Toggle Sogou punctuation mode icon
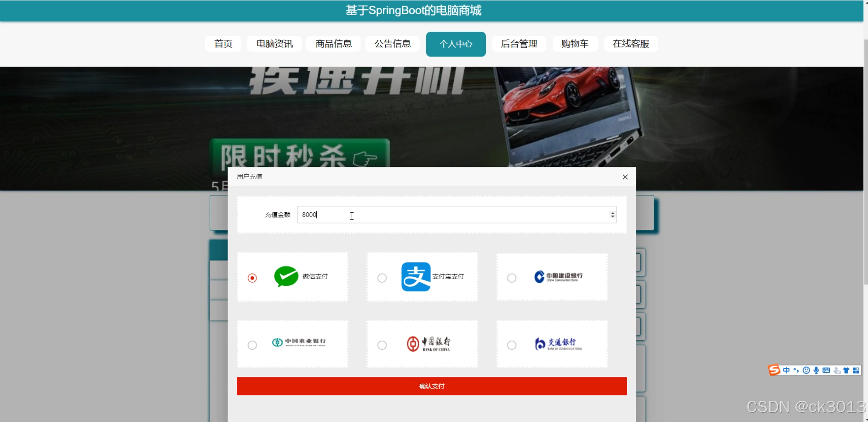This screenshot has width=868, height=422. [x=796, y=370]
